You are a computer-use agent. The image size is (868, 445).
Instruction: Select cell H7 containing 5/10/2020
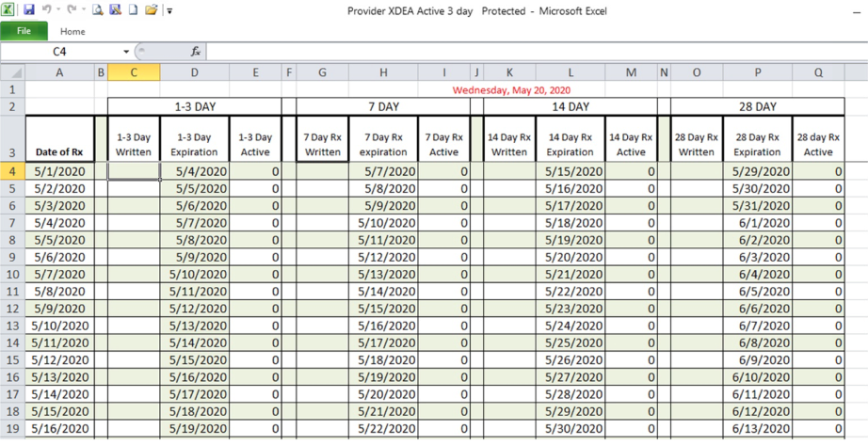(x=383, y=223)
